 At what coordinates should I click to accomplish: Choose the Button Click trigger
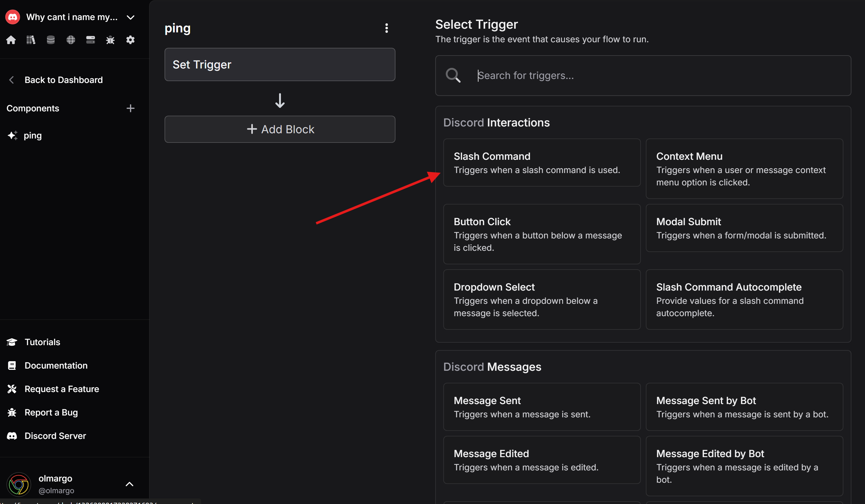click(542, 234)
